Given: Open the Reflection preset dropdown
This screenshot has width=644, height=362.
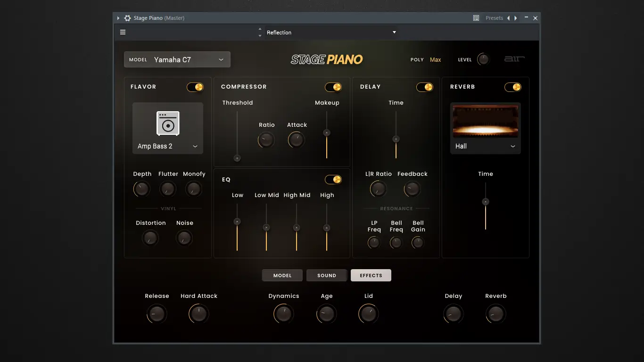Looking at the screenshot, I should click(x=331, y=32).
